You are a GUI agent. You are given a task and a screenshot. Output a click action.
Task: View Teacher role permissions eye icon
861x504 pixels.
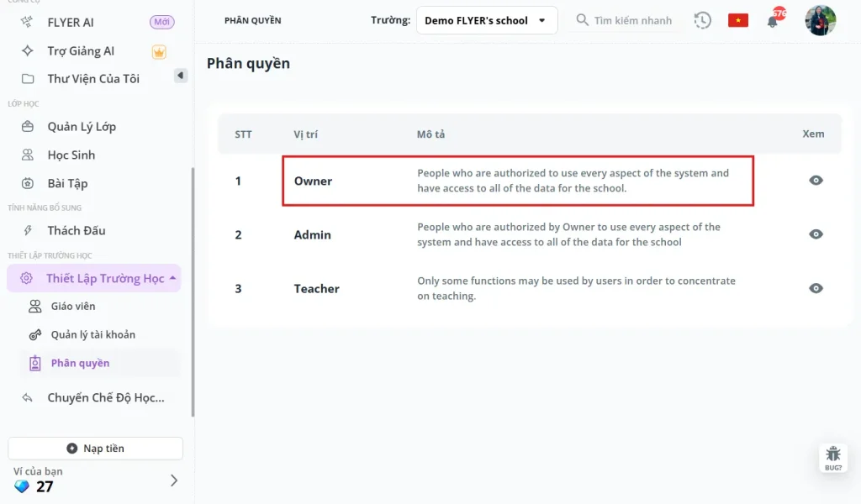pyautogui.click(x=816, y=288)
